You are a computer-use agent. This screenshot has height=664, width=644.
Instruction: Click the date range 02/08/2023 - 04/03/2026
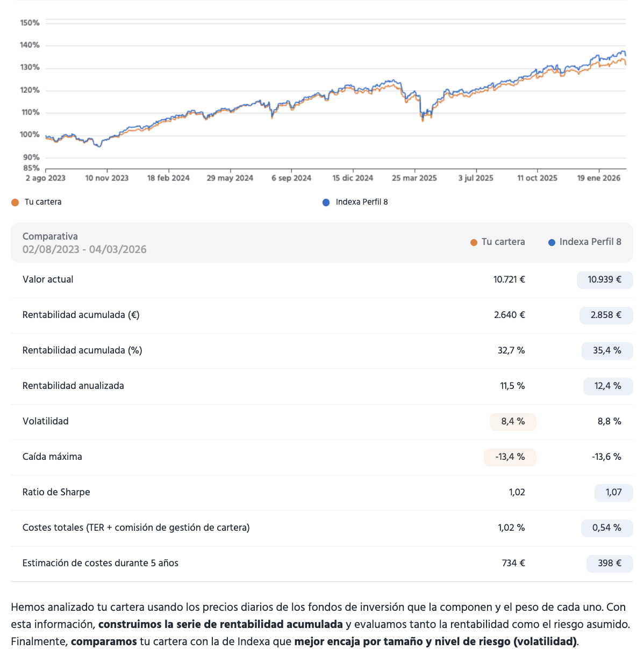click(x=84, y=249)
